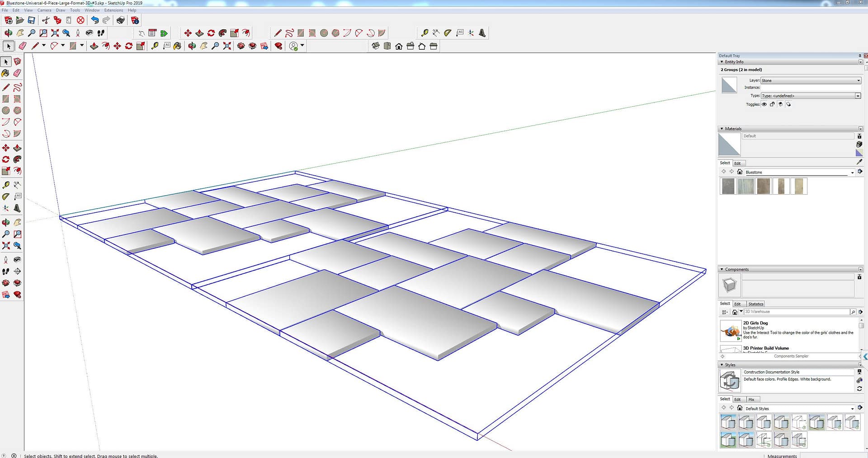
Task: Pick the 3D Text tool in left toolbar
Action: tap(17, 208)
